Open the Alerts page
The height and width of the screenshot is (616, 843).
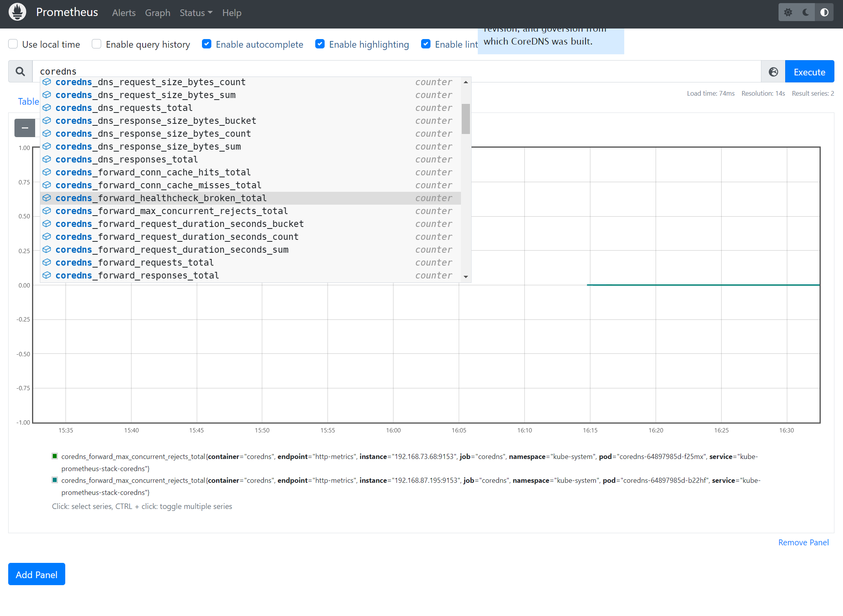click(124, 13)
